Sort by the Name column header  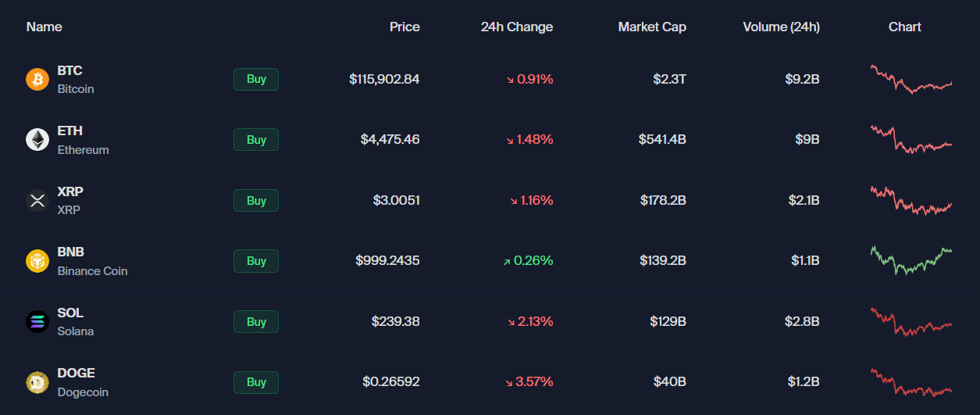44,27
